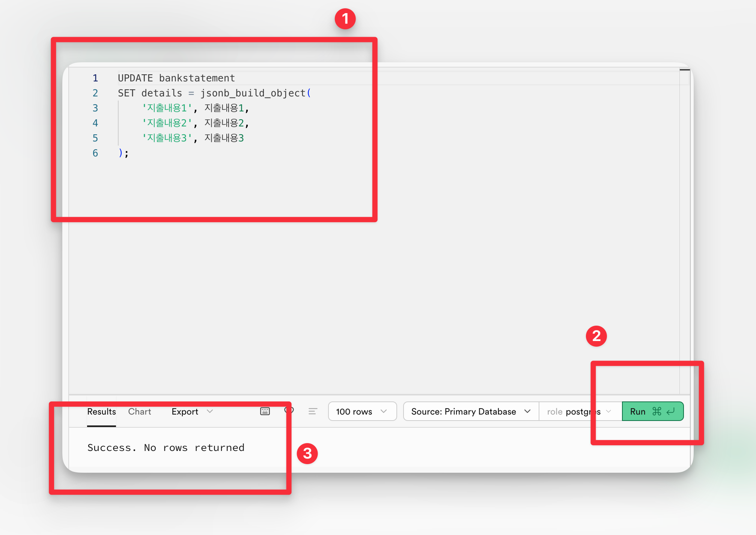Viewport: 756px width, 535px height.
Task: Click red annotation circle number 3
Action: (307, 454)
